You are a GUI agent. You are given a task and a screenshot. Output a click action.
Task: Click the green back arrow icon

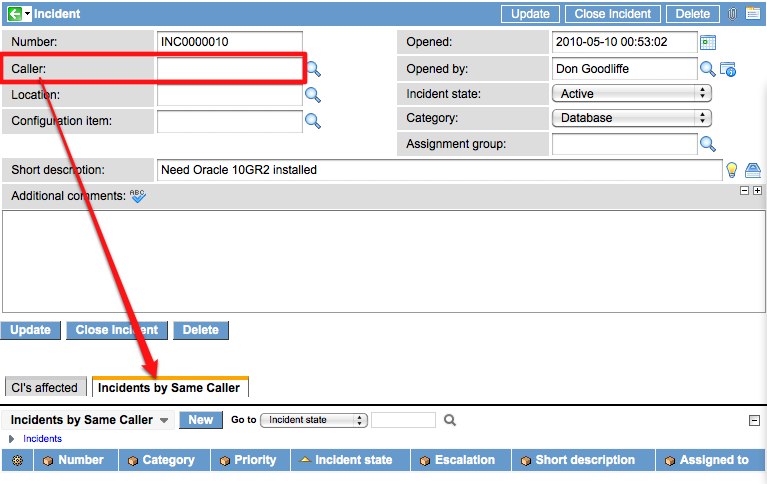click(14, 14)
